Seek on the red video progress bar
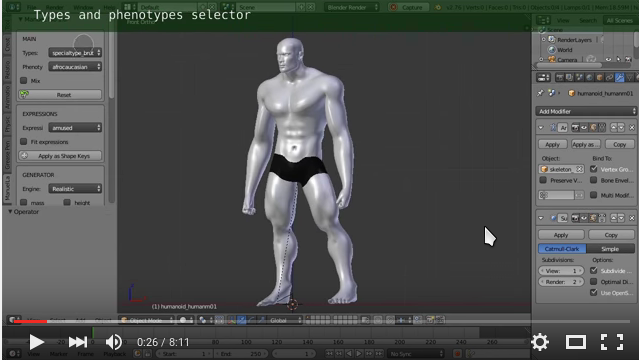Viewport: 639px width, 360px height. coord(30,322)
